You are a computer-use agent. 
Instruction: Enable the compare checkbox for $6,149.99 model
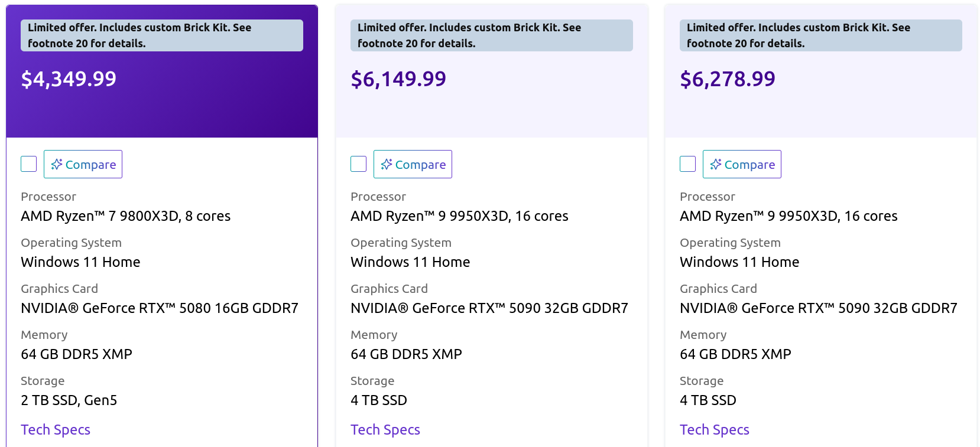[359, 164]
